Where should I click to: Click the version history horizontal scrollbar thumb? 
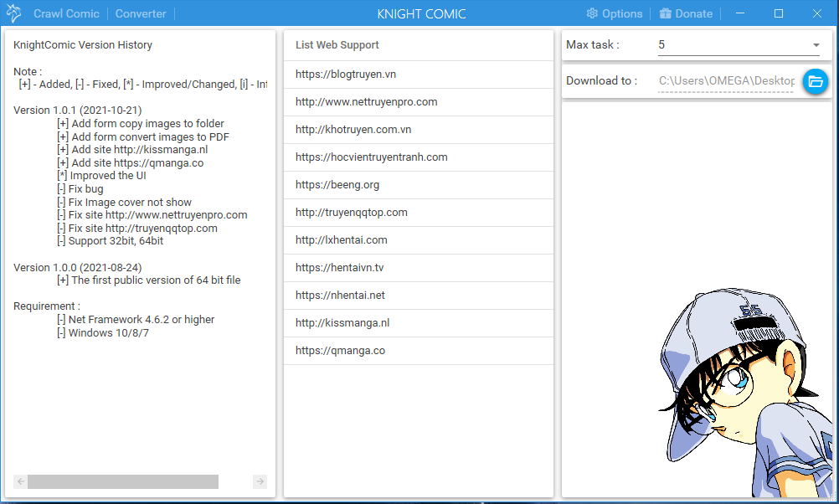(123, 481)
